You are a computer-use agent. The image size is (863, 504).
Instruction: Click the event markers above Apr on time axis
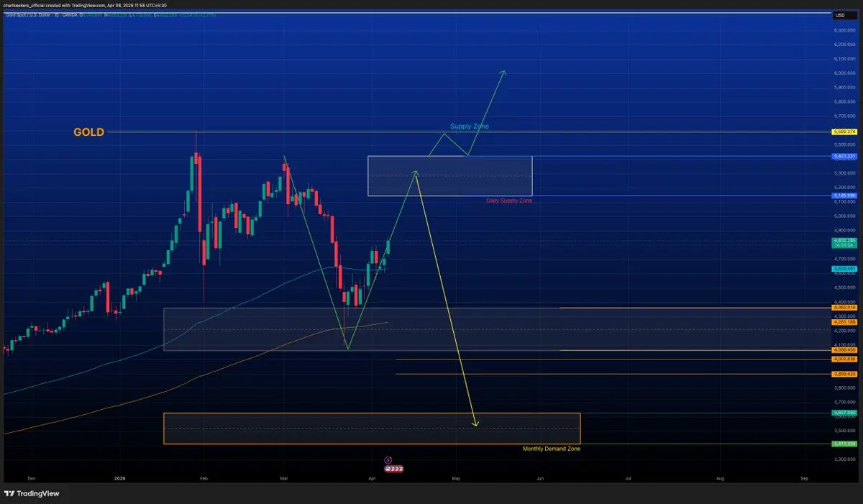pyautogui.click(x=393, y=469)
